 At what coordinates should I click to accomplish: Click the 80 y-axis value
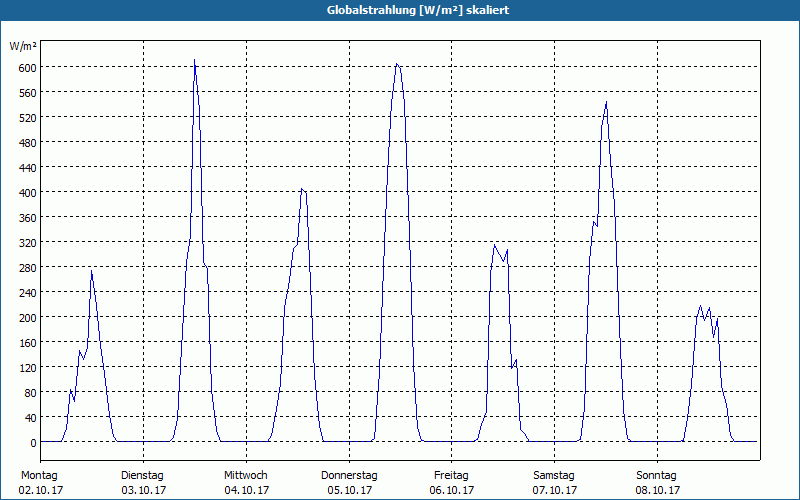[29, 393]
